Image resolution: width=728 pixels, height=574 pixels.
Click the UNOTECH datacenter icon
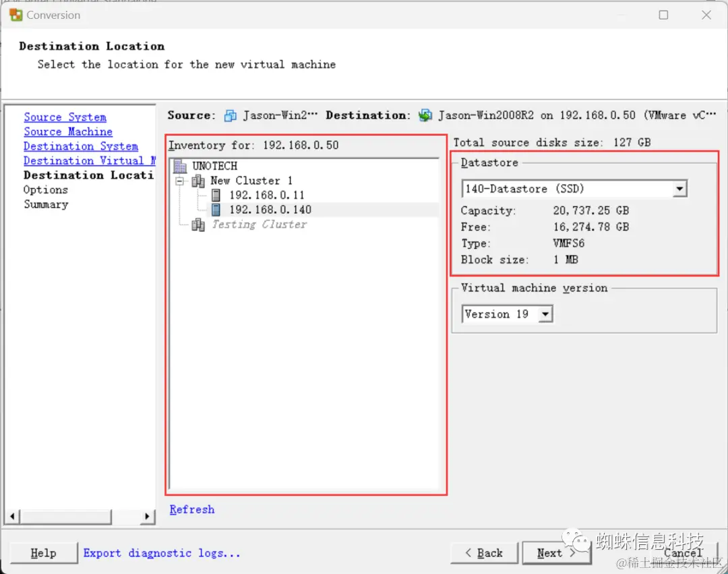pyautogui.click(x=180, y=166)
